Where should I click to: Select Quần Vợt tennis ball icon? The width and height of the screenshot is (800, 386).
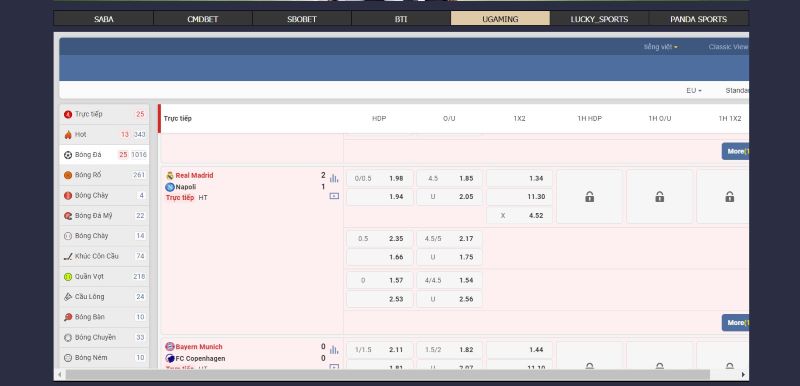pos(68,276)
